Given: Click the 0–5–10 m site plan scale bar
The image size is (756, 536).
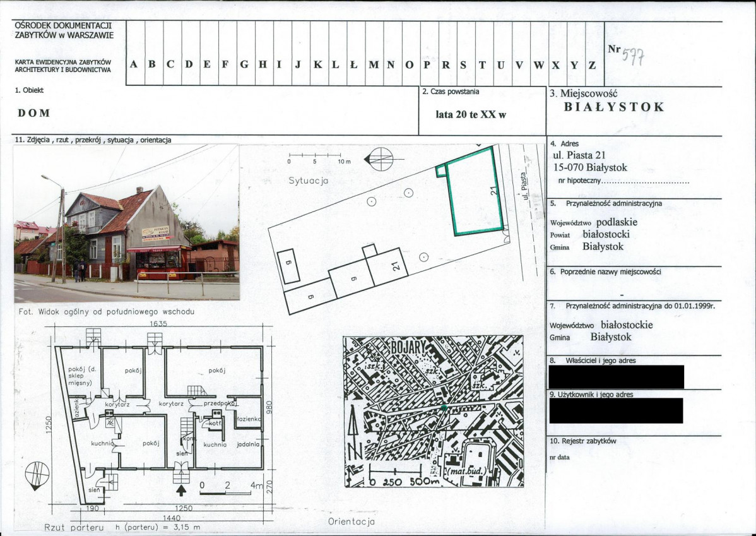Looking at the screenshot, I should [x=314, y=155].
